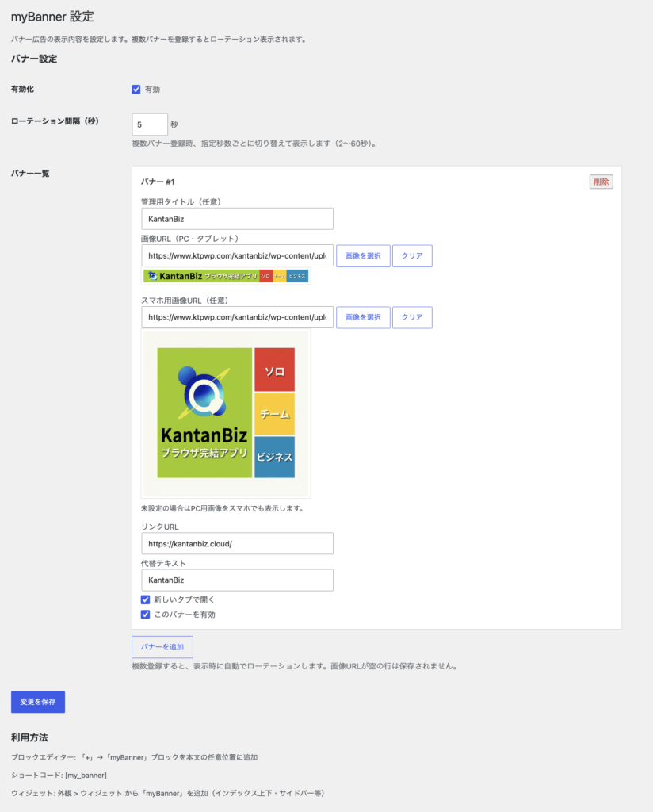This screenshot has width=653, height=812.
Task: Click the リンクURL field with kantanbiz.cloud
Action: [x=237, y=544]
